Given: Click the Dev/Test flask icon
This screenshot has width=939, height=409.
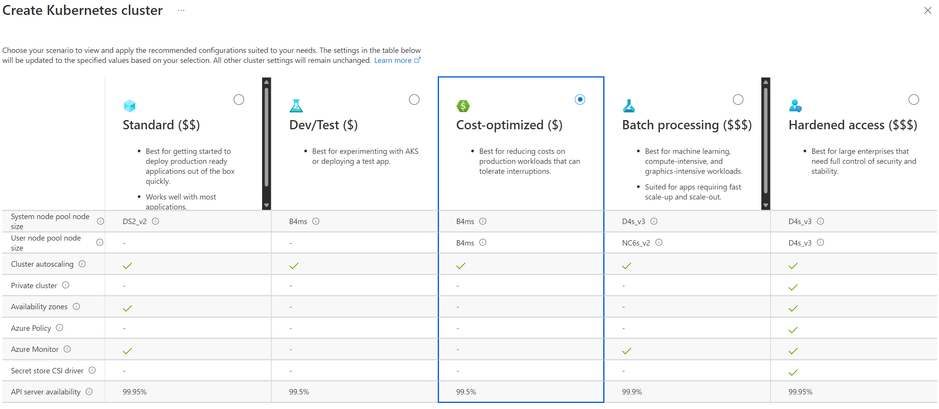Looking at the screenshot, I should (296, 106).
